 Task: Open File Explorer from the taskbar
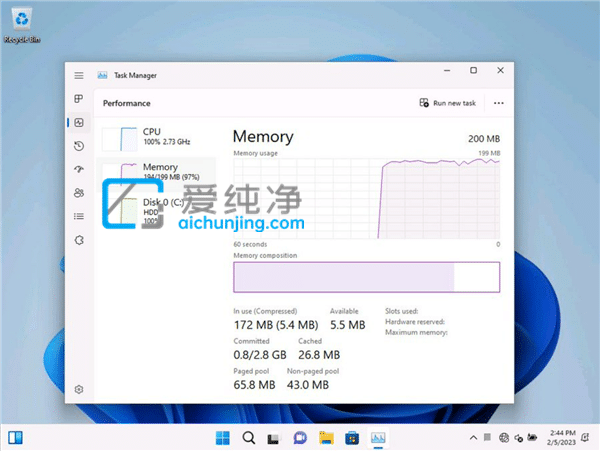pos(326,438)
